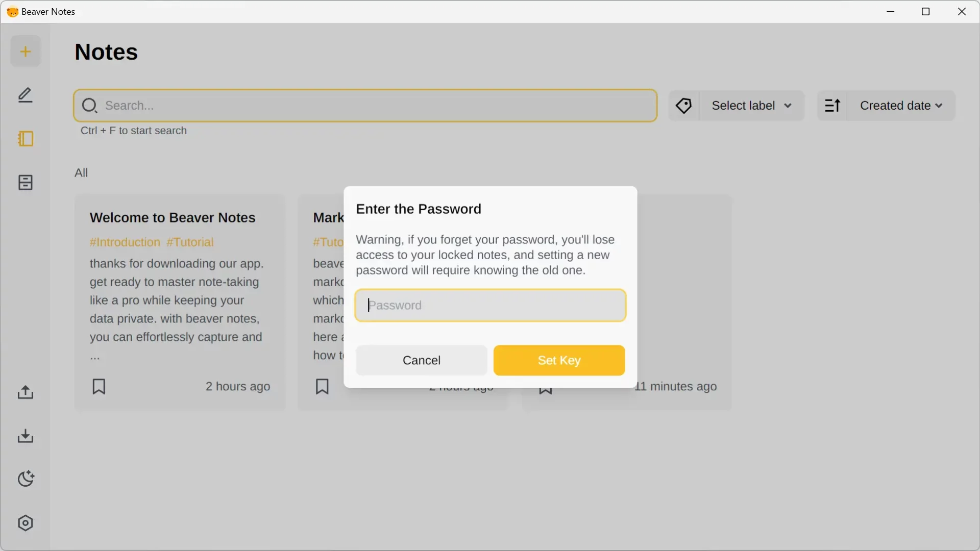Toggle dark mode moon icon

[x=25, y=479]
